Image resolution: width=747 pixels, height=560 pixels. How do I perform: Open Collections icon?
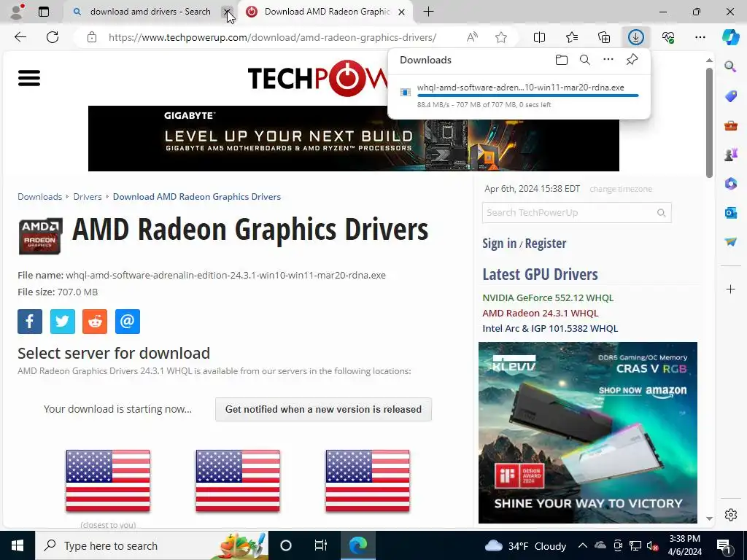coord(603,37)
